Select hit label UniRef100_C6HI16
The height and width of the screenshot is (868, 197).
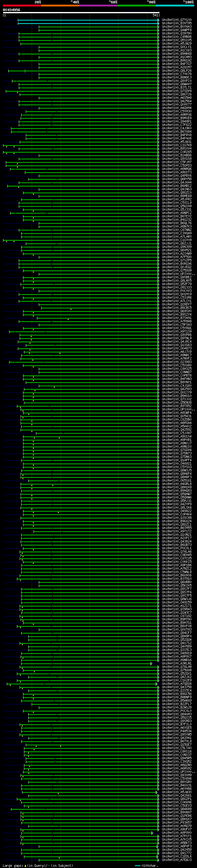pyautogui.click(x=177, y=751)
